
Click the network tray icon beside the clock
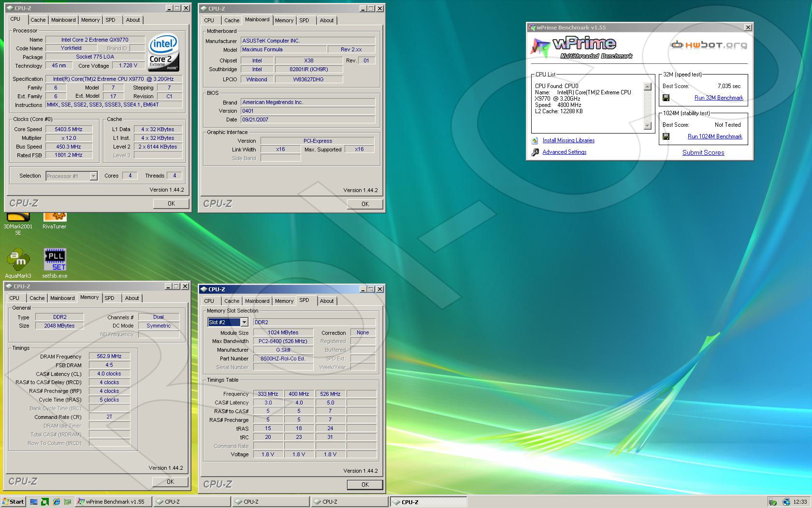[x=786, y=502]
